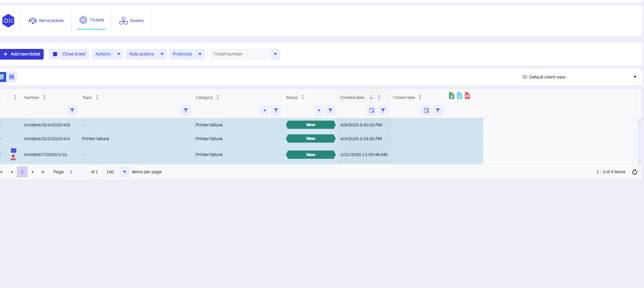Expand the items per page dropdown
Screen dimensions: 644x288
124,172
